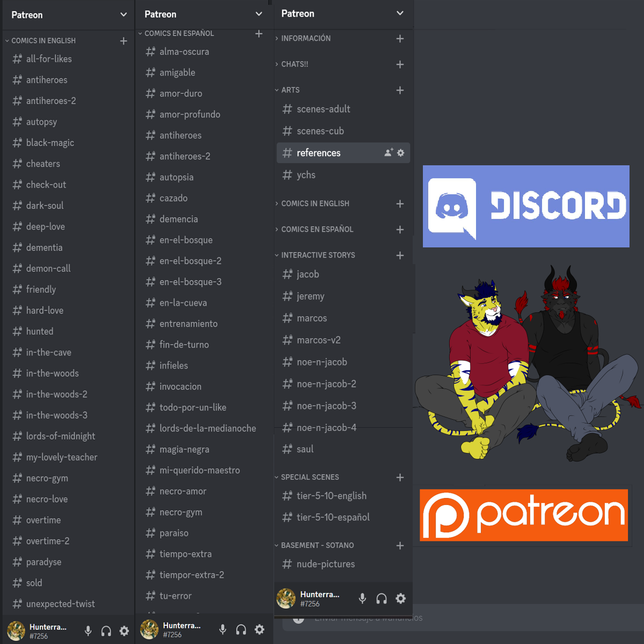Open the unexpected-twist channel

68,604
